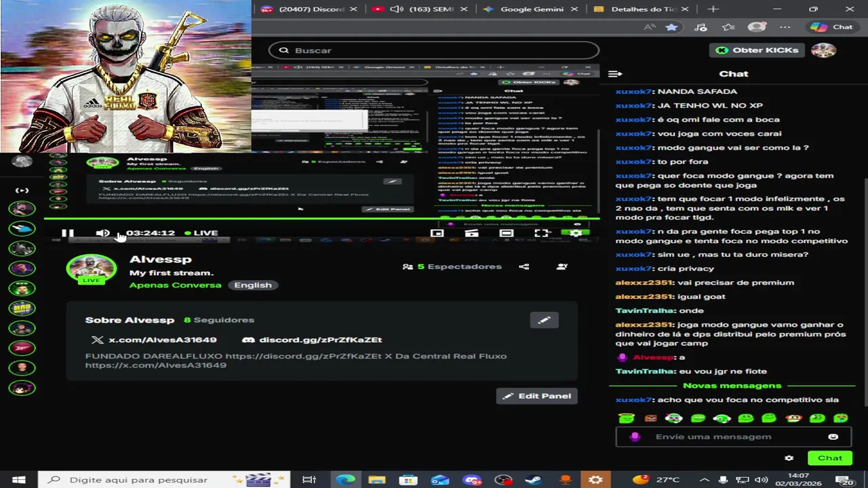
Task: Click the Buscar search field
Action: tap(434, 50)
